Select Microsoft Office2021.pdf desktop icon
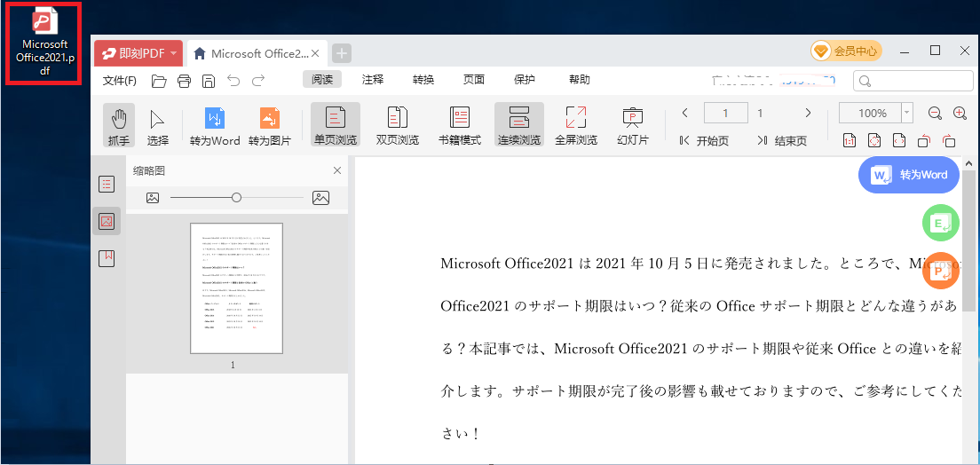This screenshot has width=980, height=465. coord(45,43)
